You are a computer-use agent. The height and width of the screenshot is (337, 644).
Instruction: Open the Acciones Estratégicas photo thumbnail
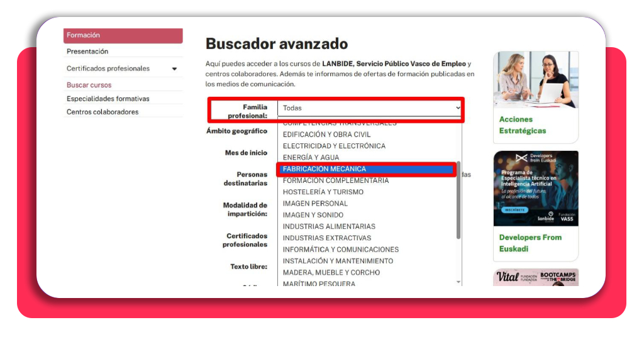536,80
